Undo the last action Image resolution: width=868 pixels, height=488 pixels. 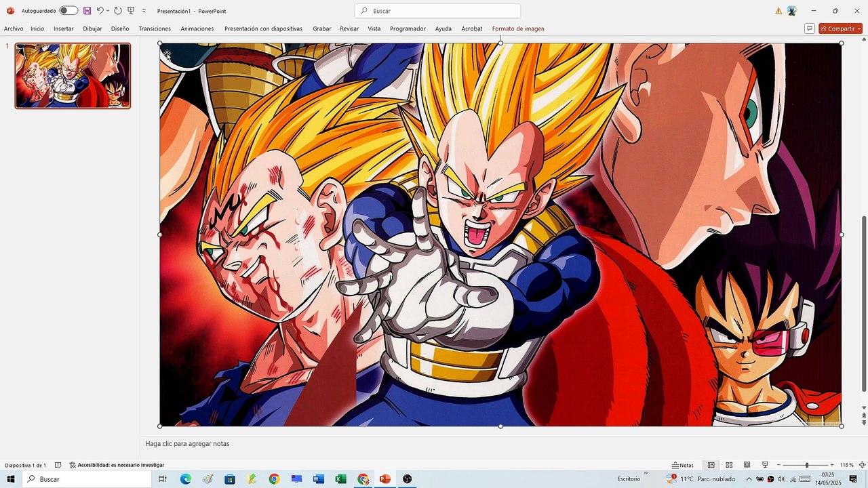tap(100, 11)
